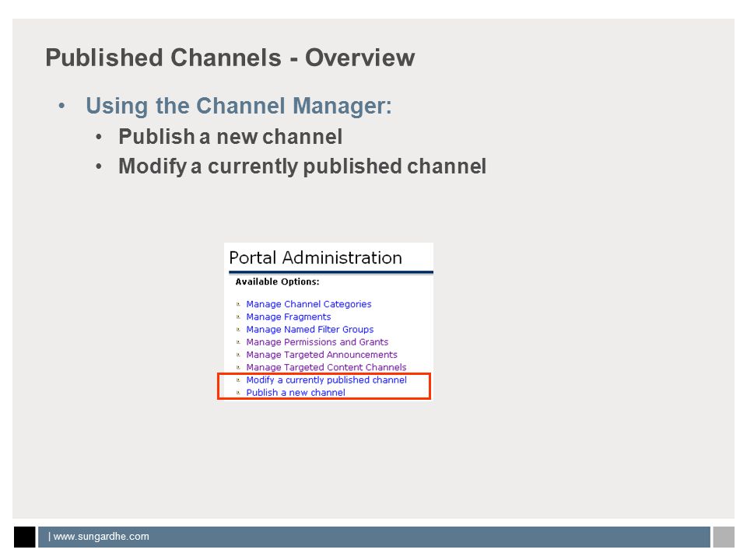
Task: Click the Using the Channel Manager heading
Action: pyautogui.click(x=239, y=106)
